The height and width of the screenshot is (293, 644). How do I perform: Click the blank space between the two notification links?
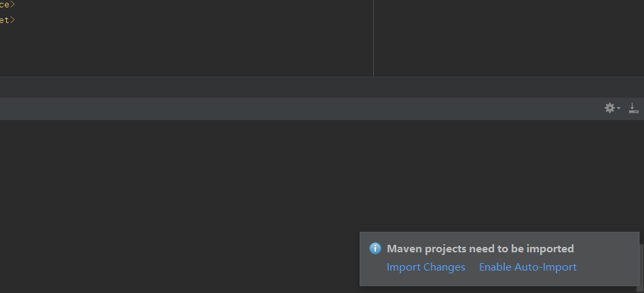click(472, 267)
